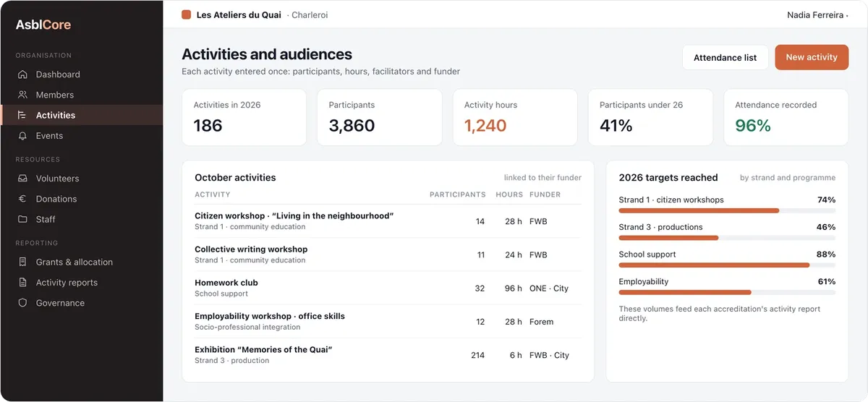Screen dimensions: 868x402
Task: Click Strand 1 citizen workshops progress bar
Action: point(727,210)
